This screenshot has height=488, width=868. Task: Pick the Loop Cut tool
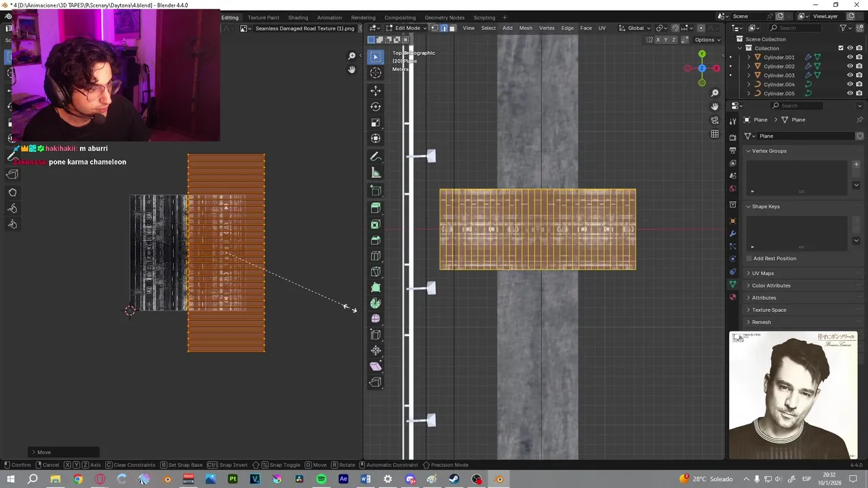click(376, 256)
